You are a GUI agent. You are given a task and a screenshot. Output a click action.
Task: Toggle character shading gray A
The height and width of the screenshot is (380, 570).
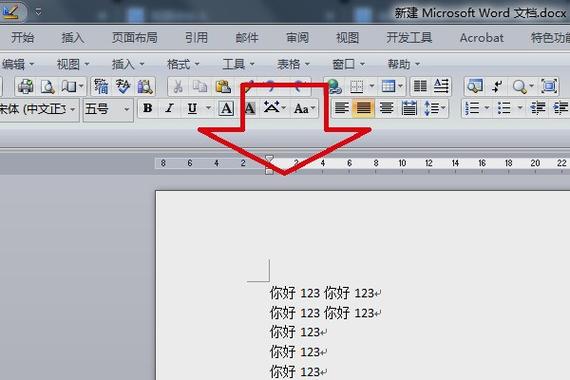click(x=249, y=108)
